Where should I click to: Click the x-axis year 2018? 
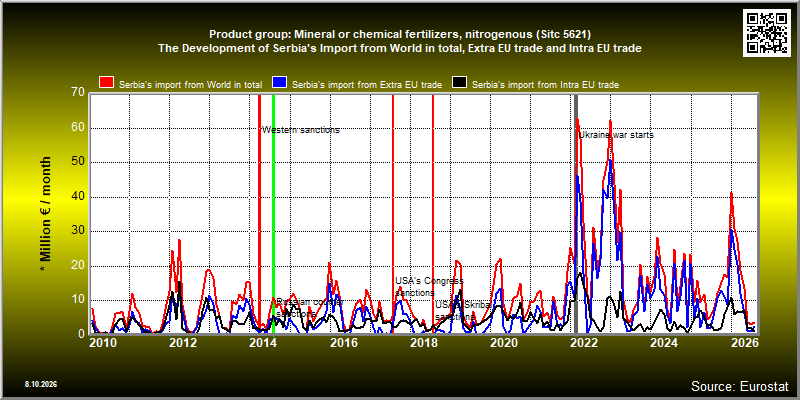[424, 344]
